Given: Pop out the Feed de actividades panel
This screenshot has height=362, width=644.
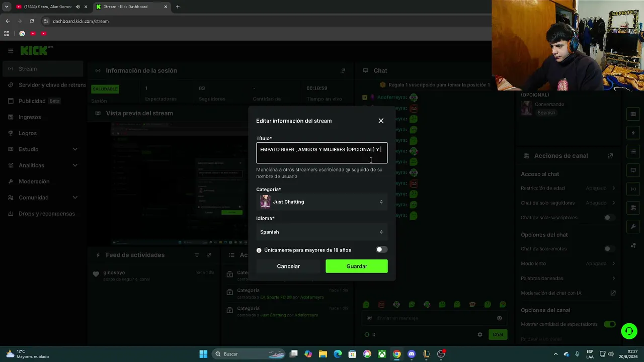Looking at the screenshot, I should 209,255.
